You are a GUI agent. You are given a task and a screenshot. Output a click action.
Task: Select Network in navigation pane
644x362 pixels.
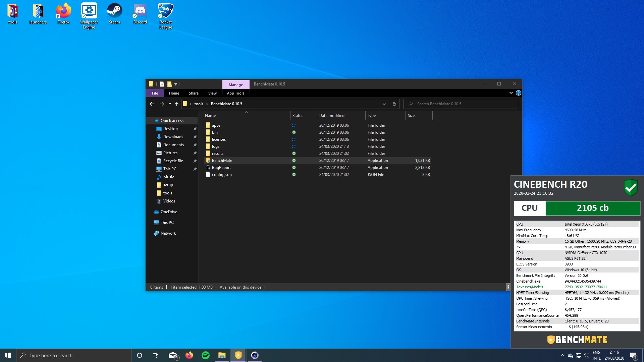168,233
